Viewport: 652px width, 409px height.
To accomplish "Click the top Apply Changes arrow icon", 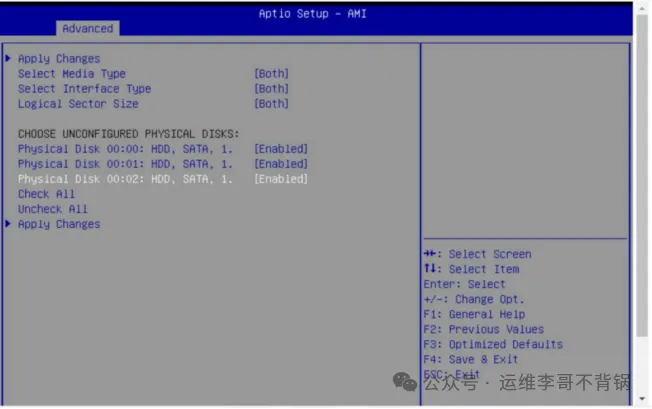I will (x=8, y=58).
